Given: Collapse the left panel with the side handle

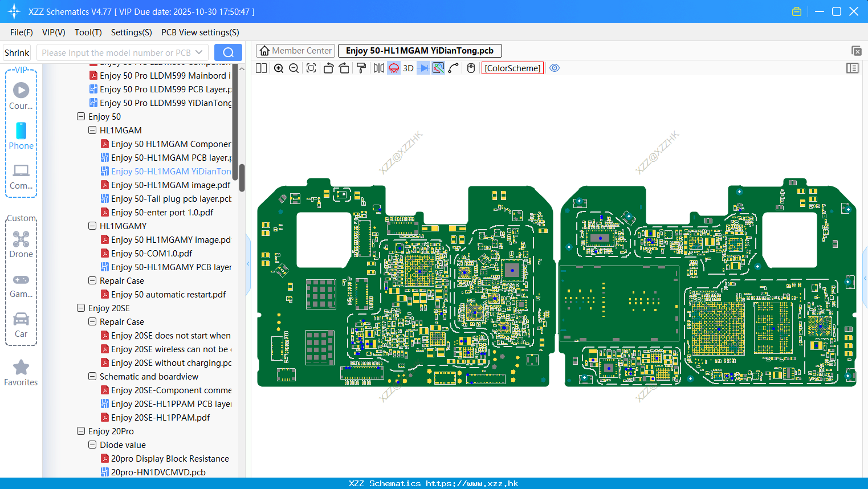Looking at the screenshot, I should pos(248,264).
